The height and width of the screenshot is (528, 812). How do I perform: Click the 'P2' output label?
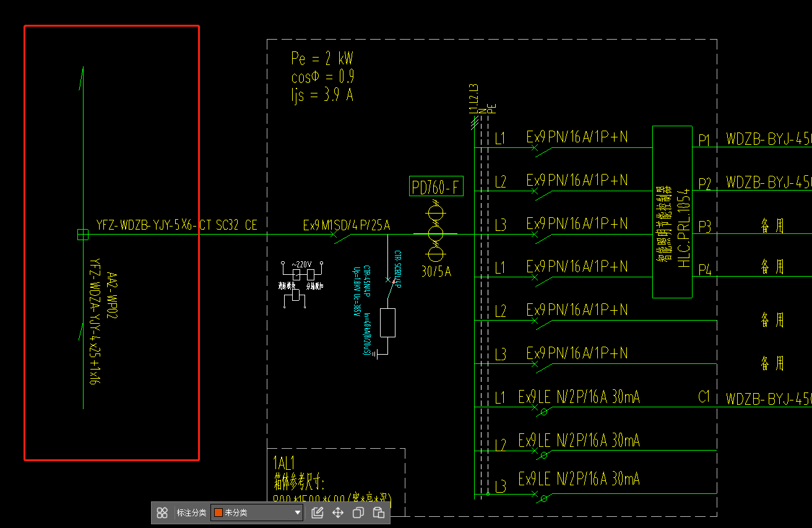click(704, 184)
